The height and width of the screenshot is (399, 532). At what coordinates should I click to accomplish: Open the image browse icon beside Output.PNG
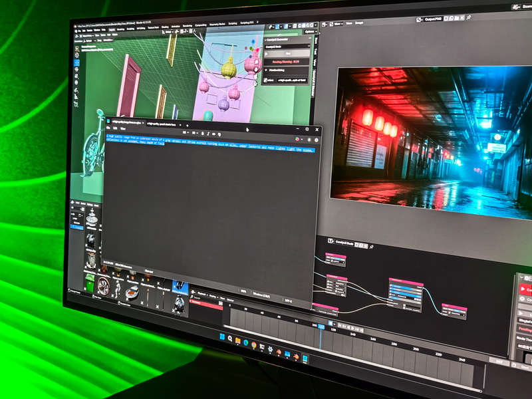419,19
